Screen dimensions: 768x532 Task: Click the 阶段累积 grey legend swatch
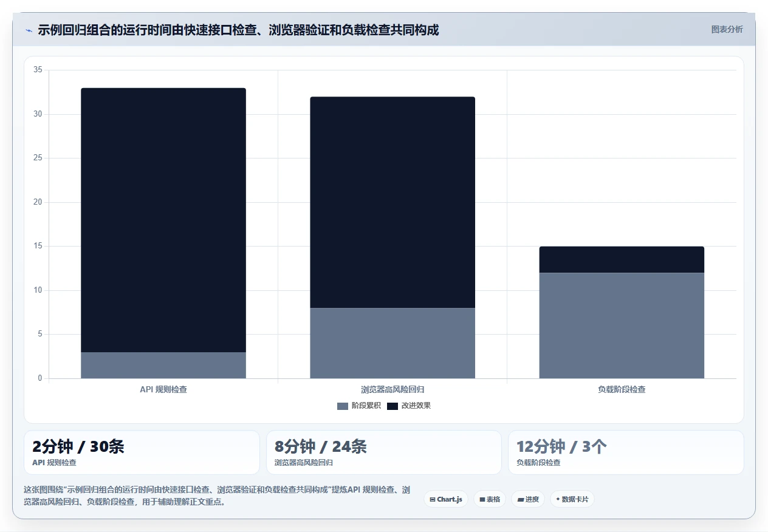pos(343,406)
